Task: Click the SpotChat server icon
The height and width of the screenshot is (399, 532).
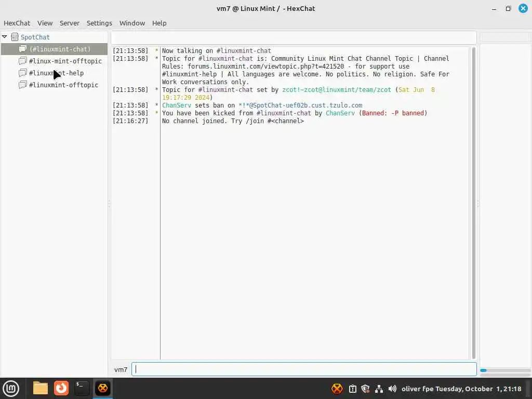Action: 15,37
